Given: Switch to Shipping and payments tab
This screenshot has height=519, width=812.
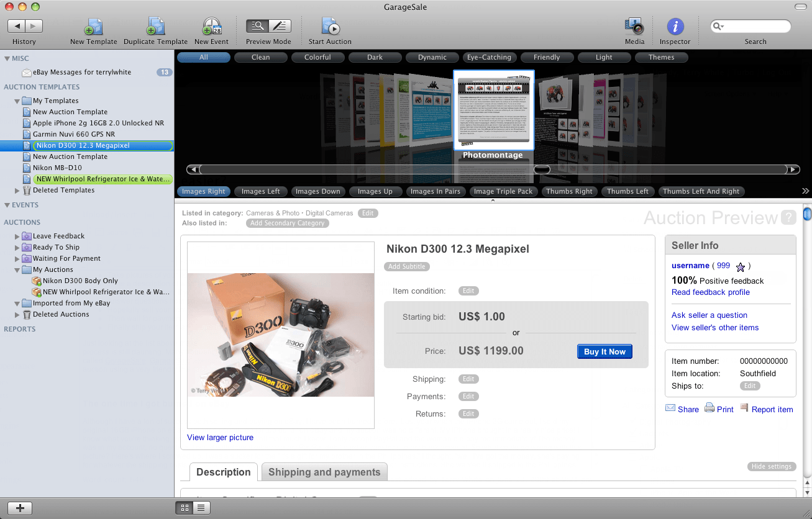Looking at the screenshot, I should tap(324, 472).
